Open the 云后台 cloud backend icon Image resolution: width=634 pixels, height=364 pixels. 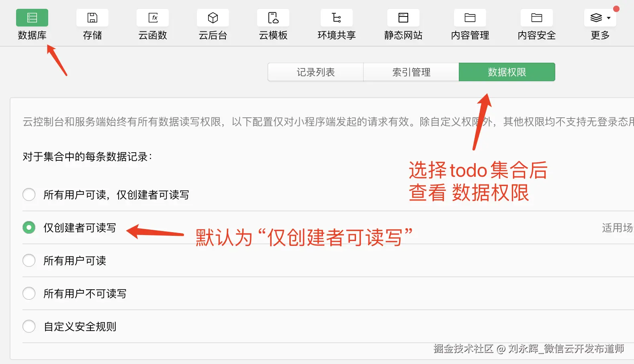coord(213,18)
